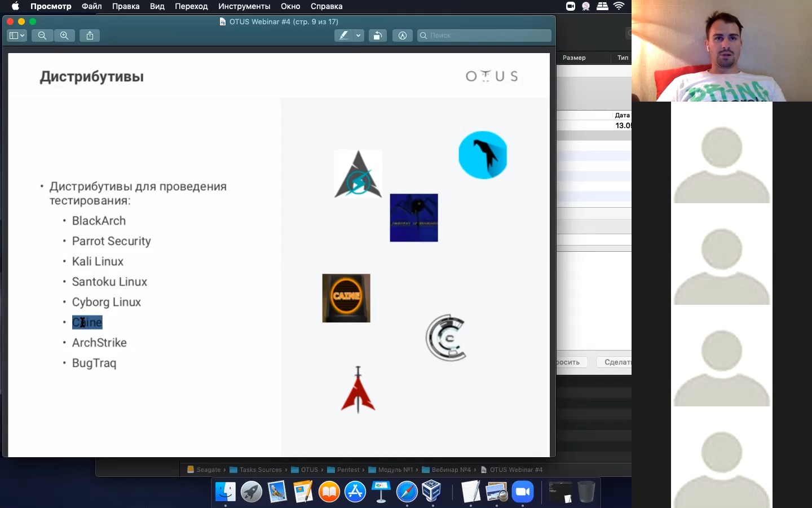Viewport: 812px width, 508px height.
Task: Open Finder from the Dock
Action: 226,492
